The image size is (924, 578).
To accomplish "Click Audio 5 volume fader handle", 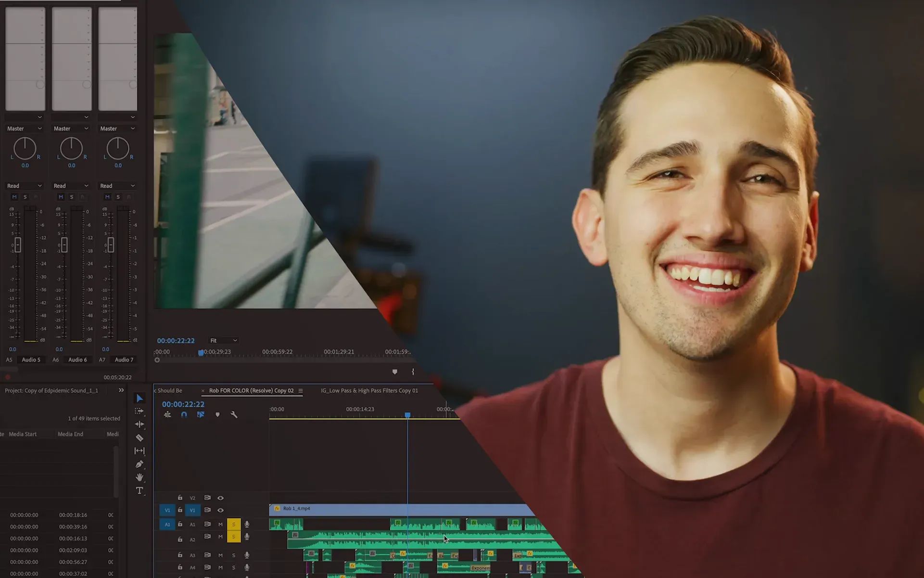I will 18,245.
